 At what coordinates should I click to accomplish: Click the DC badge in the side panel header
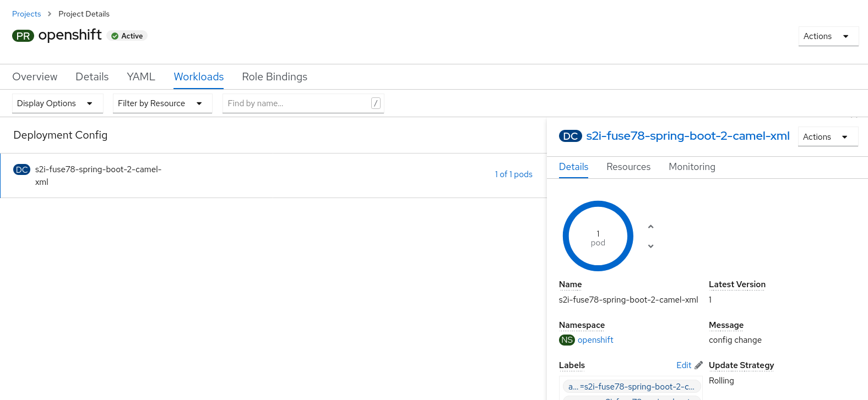click(570, 136)
